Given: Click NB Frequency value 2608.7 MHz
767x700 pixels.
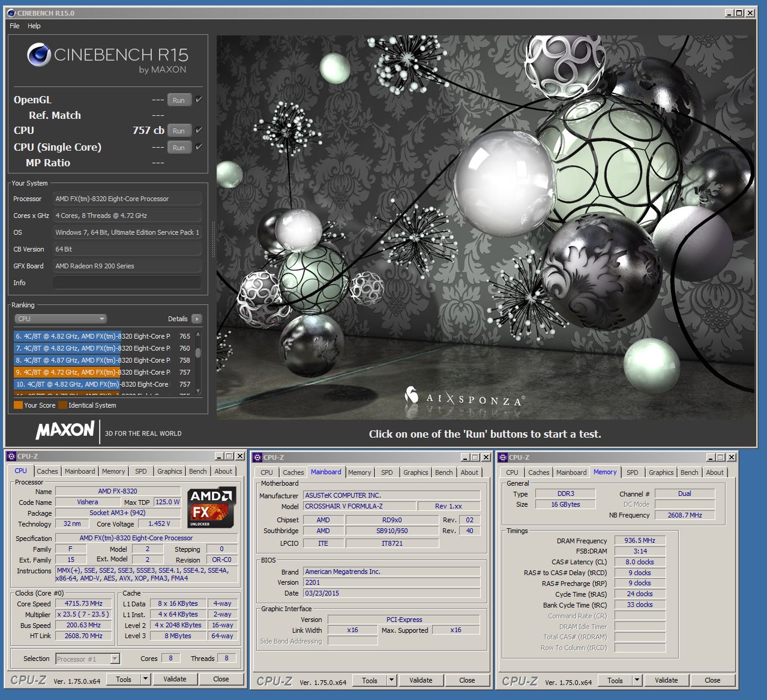Looking at the screenshot, I should coord(685,515).
